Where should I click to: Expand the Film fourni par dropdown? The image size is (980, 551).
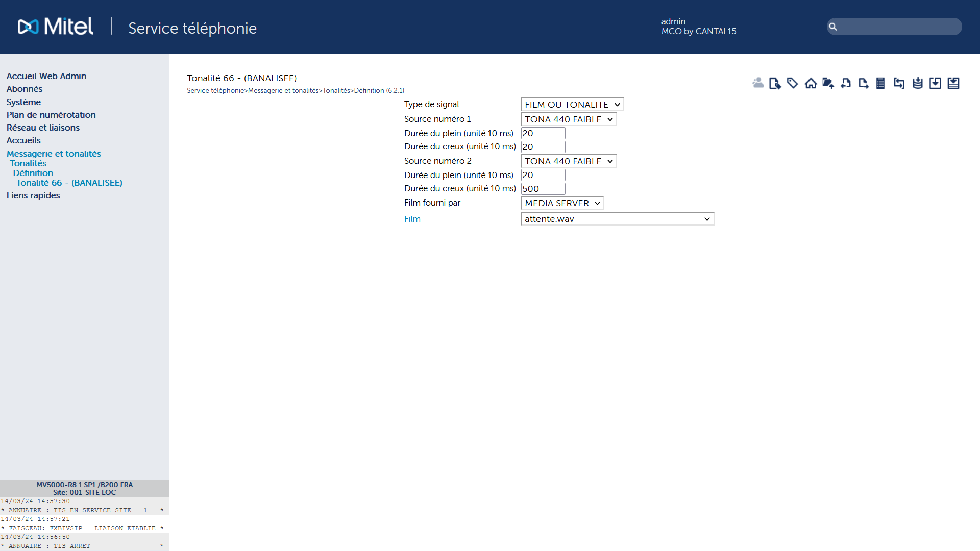point(562,203)
